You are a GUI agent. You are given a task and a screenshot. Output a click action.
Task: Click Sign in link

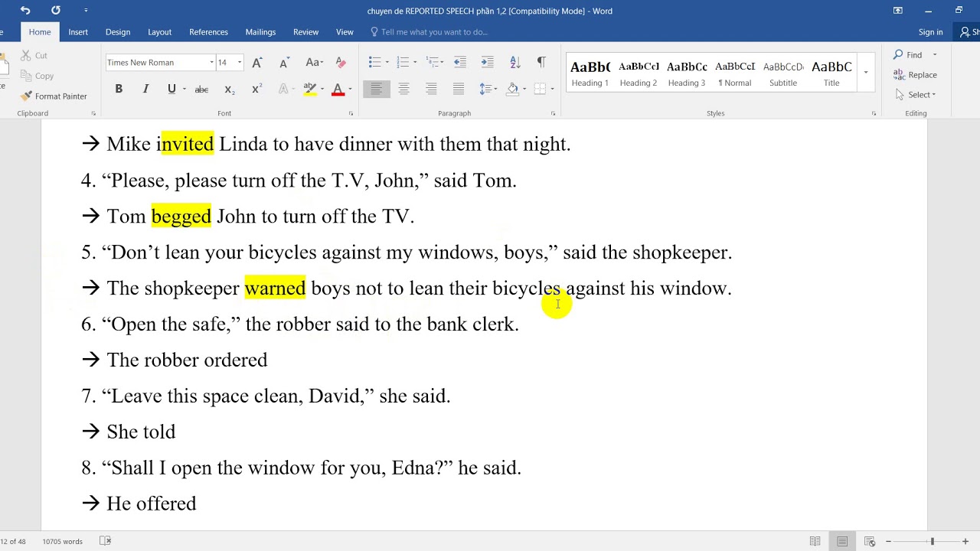[930, 32]
